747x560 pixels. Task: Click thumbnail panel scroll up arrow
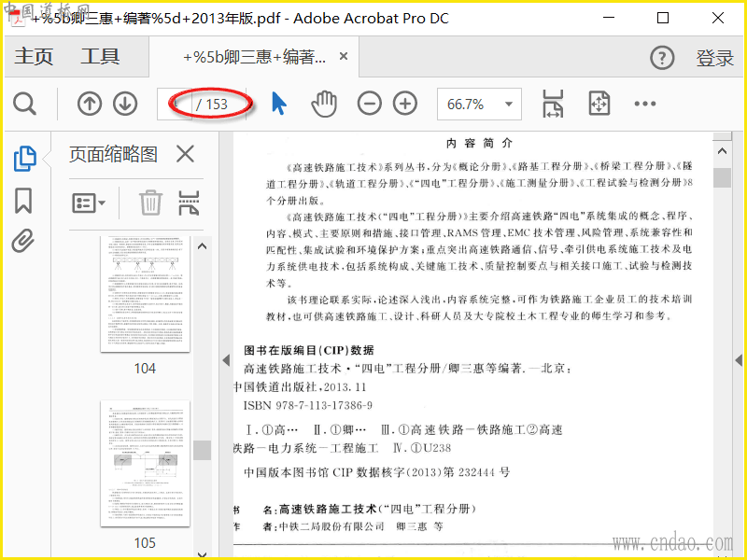point(202,246)
